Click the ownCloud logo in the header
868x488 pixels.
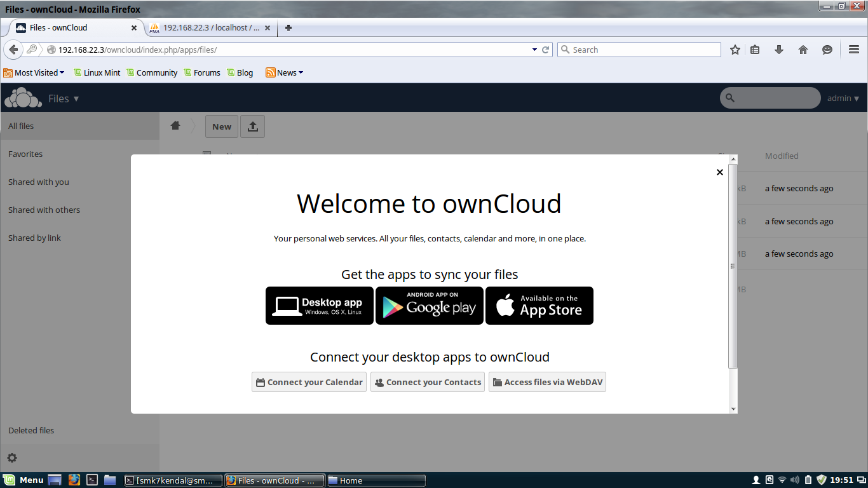23,97
